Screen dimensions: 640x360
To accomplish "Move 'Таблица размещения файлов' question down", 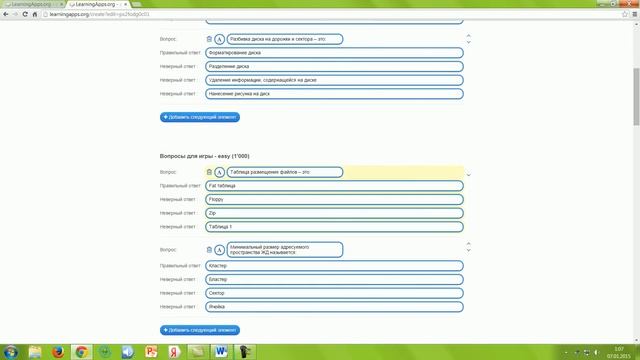I will tap(469, 175).
